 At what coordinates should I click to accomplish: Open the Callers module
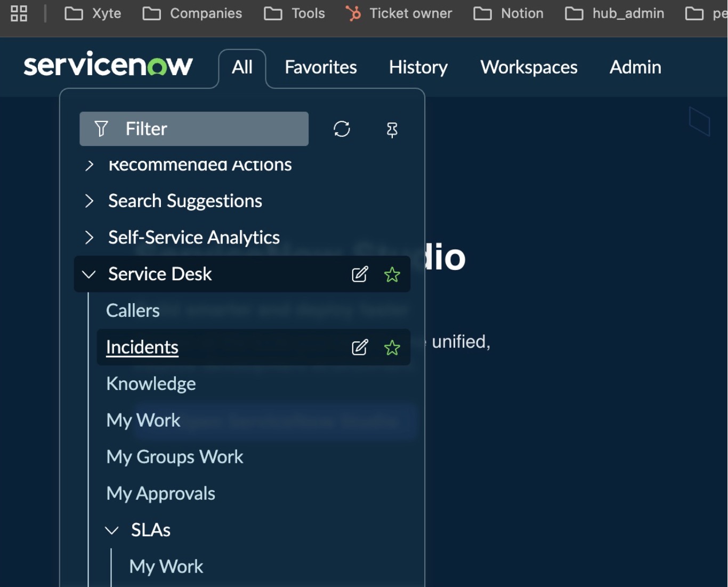[133, 311]
